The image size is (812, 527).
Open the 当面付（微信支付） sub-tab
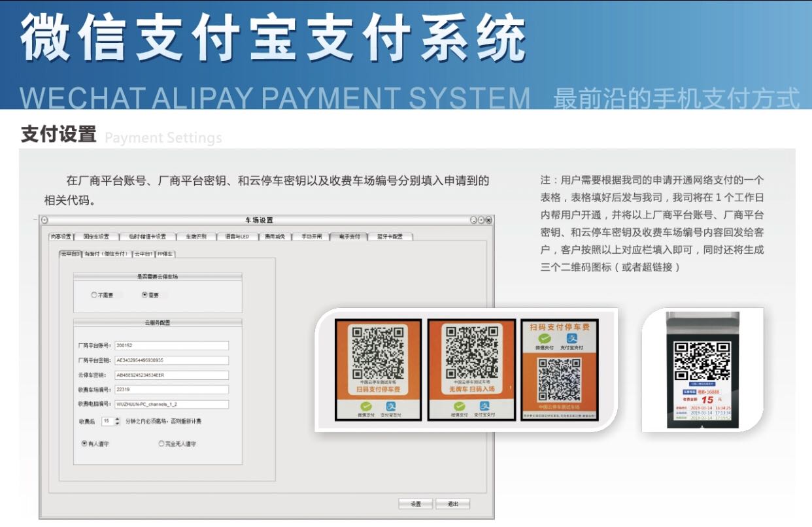(x=107, y=254)
